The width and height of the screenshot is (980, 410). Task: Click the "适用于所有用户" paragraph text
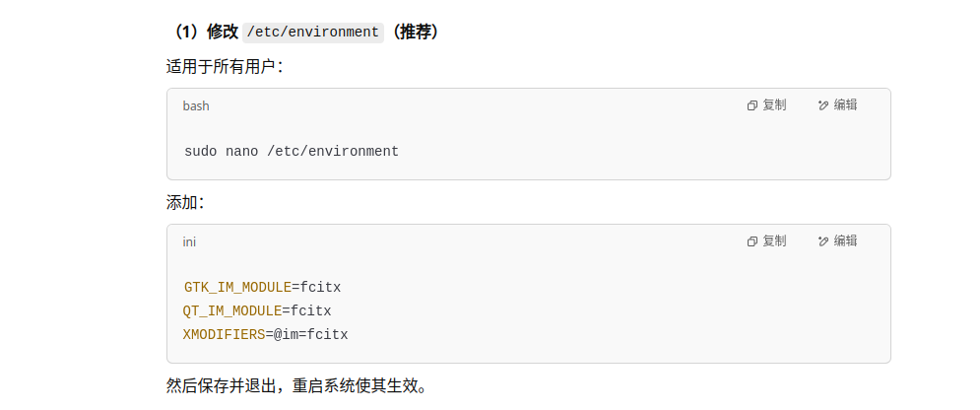click(220, 67)
